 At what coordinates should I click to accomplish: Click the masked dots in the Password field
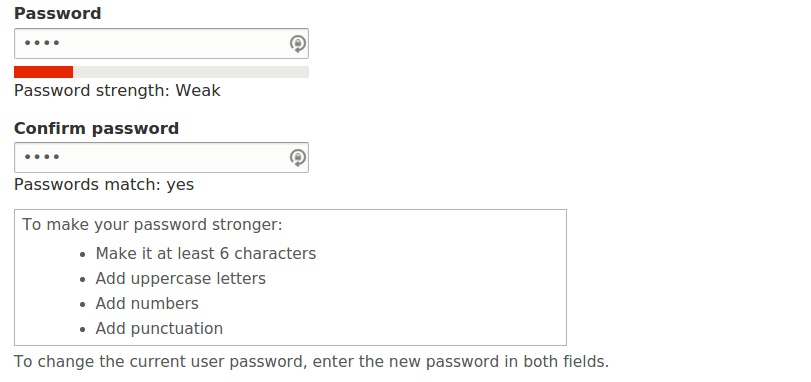(x=42, y=43)
